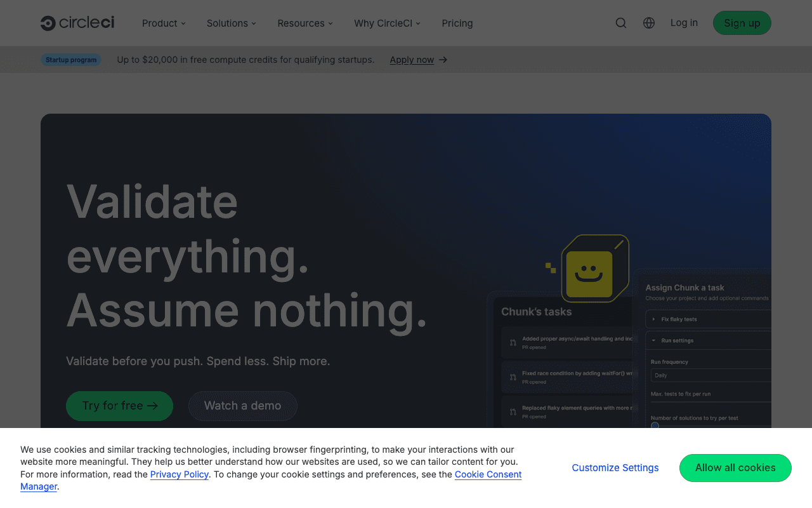Image resolution: width=812 pixels, height=508 pixels.
Task: Click pull request icon beside 'Added proper async/await'
Action: [x=513, y=343]
